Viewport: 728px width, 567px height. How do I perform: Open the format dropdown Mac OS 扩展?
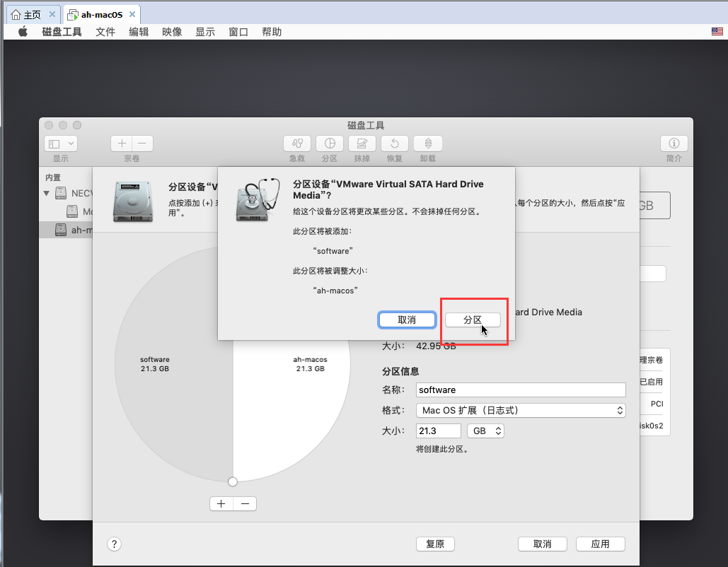[521, 410]
